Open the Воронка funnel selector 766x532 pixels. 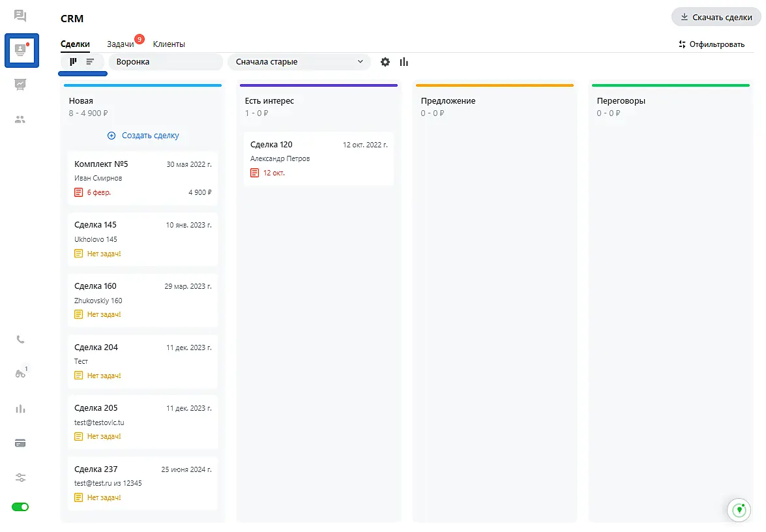[x=166, y=62]
